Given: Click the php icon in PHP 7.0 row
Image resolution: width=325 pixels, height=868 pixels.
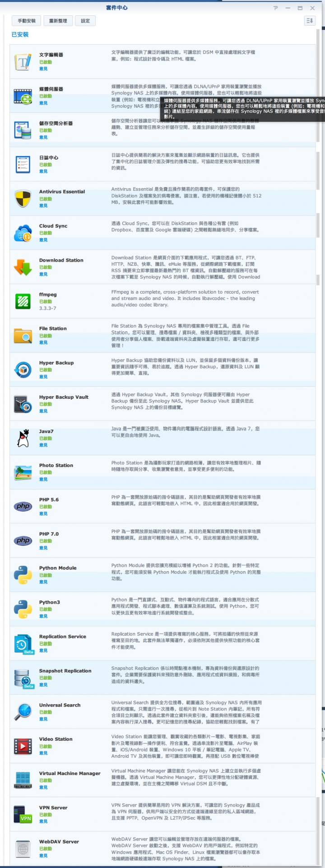Looking at the screenshot, I should click(23, 540).
